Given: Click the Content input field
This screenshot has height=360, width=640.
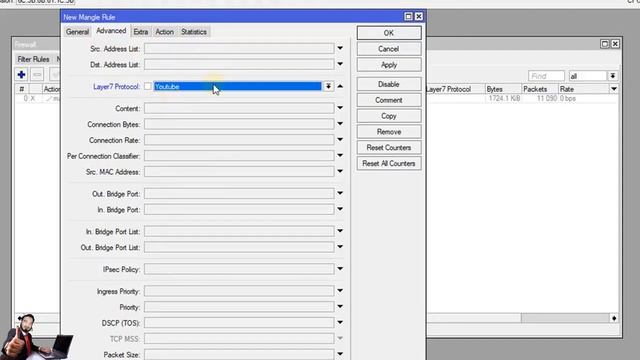Looking at the screenshot, I should (x=239, y=108).
